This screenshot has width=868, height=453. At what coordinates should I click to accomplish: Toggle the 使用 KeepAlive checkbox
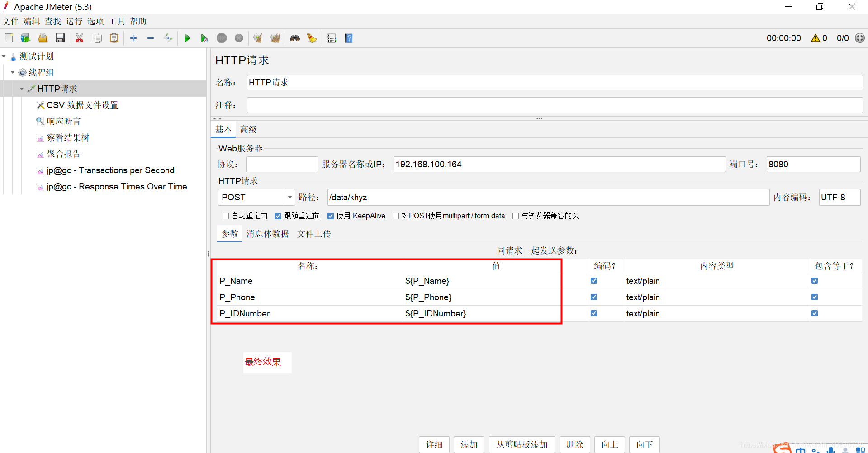click(x=331, y=216)
